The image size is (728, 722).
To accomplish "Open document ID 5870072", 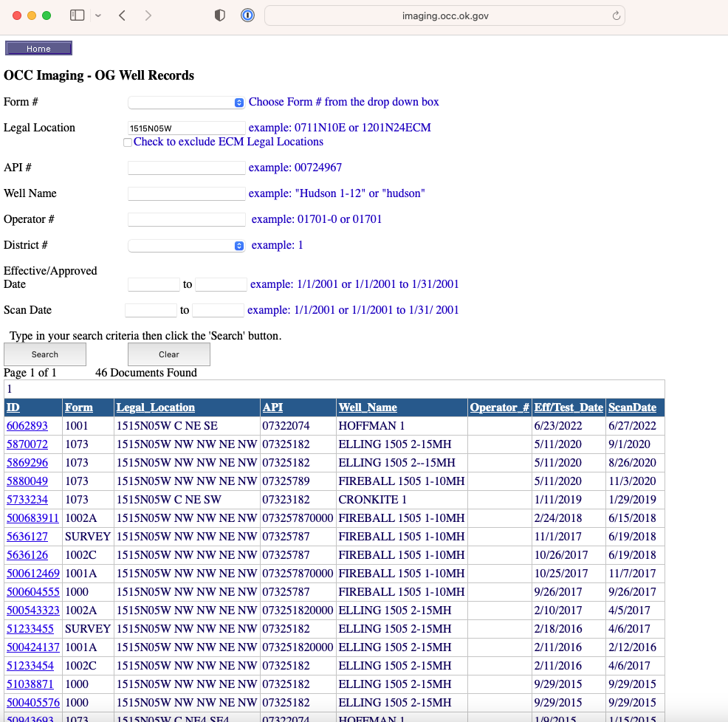I will click(27, 444).
